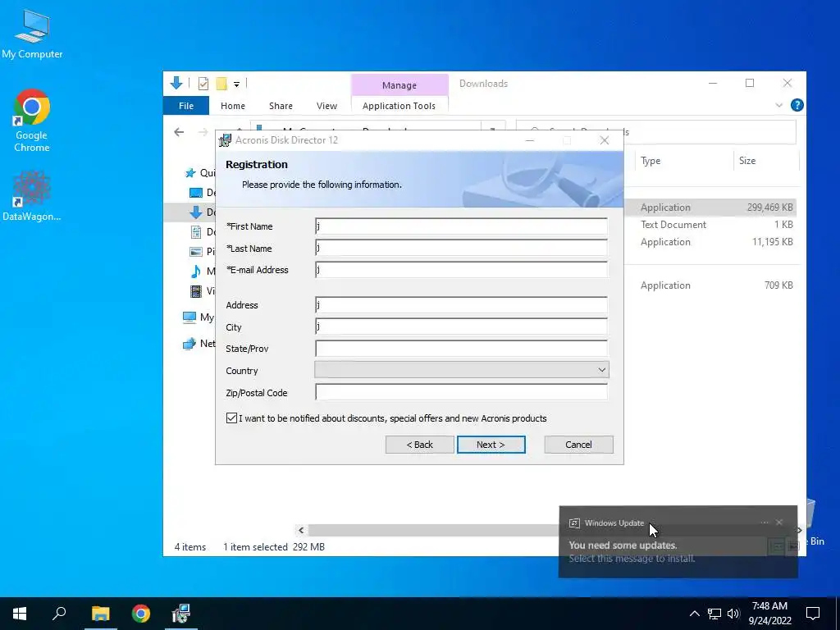Image resolution: width=840 pixels, height=630 pixels.
Task: Click the Properties checkmark icon in quick access toolbar
Action: (203, 84)
